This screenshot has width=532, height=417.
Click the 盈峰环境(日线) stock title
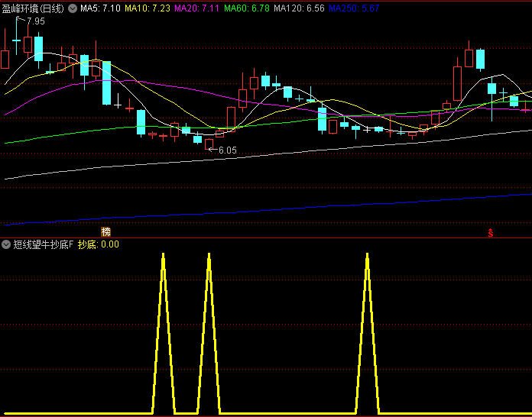(x=33, y=8)
